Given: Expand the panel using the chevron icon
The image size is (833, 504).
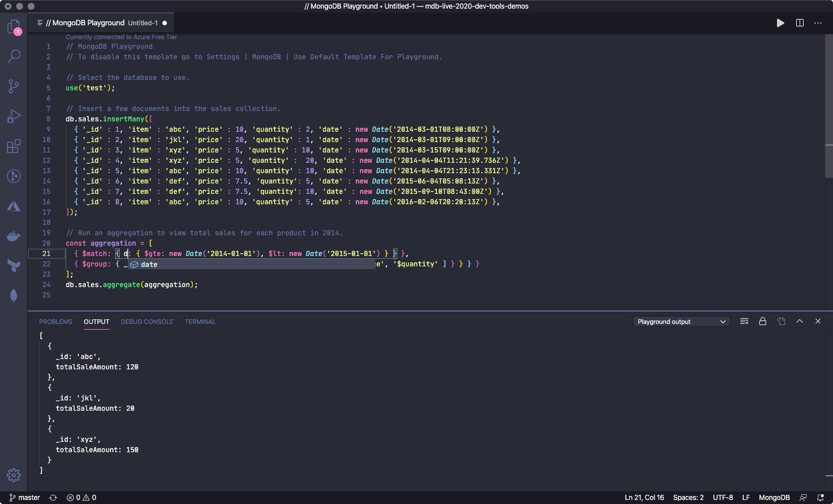Looking at the screenshot, I should point(800,321).
